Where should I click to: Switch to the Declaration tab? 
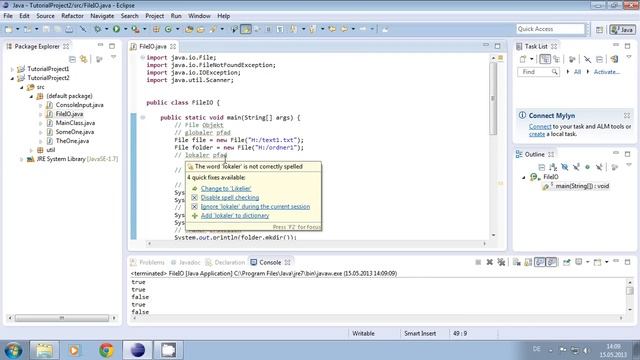225,262
